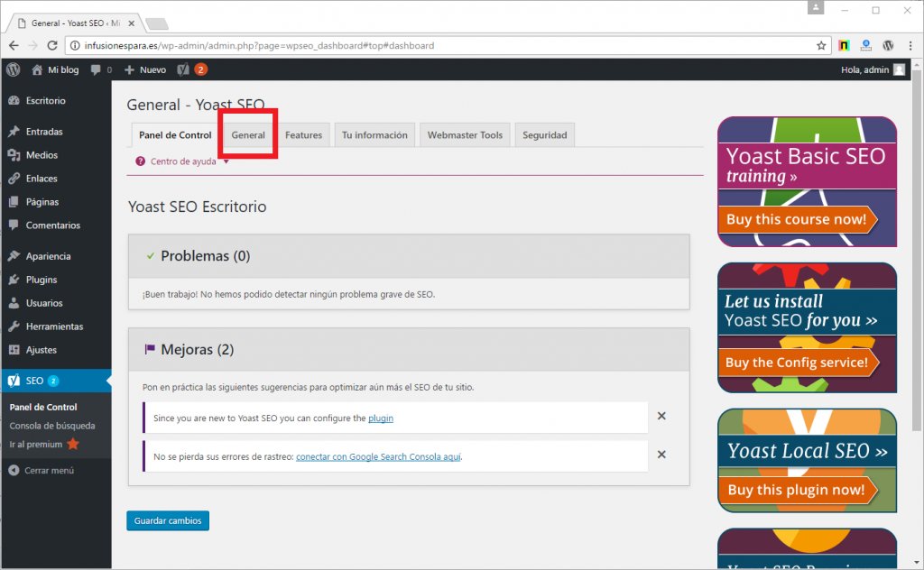This screenshot has width=924, height=570.
Task: Open Yoast notifications icon with badge 2
Action: pos(191,69)
